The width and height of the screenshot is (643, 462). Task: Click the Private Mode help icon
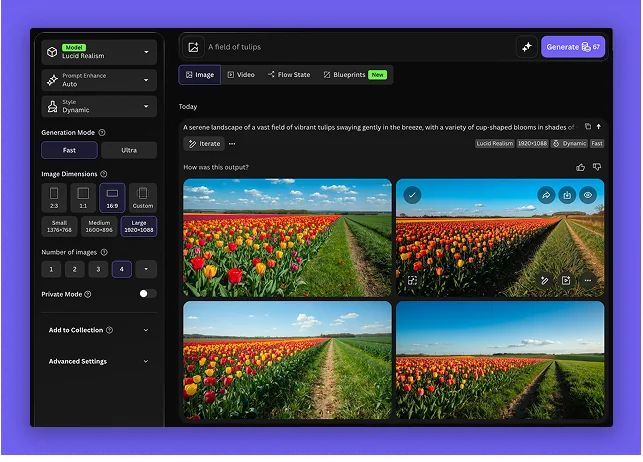[88, 294]
